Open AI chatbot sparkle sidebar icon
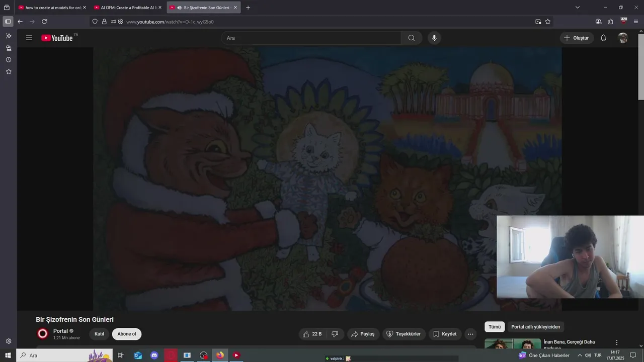The width and height of the screenshot is (644, 362). pos(9,36)
